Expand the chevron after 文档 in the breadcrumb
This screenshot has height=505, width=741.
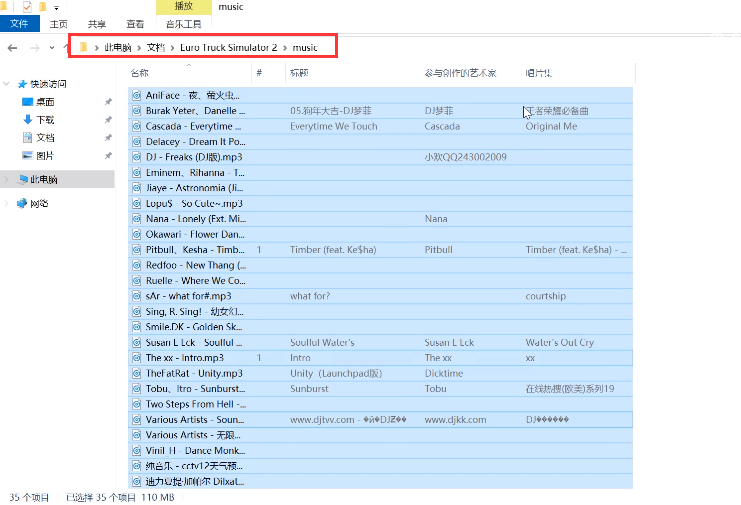click(172, 48)
